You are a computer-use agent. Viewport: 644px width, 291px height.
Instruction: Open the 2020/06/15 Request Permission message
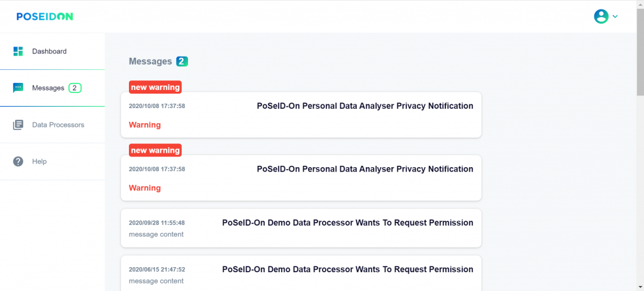click(x=301, y=273)
